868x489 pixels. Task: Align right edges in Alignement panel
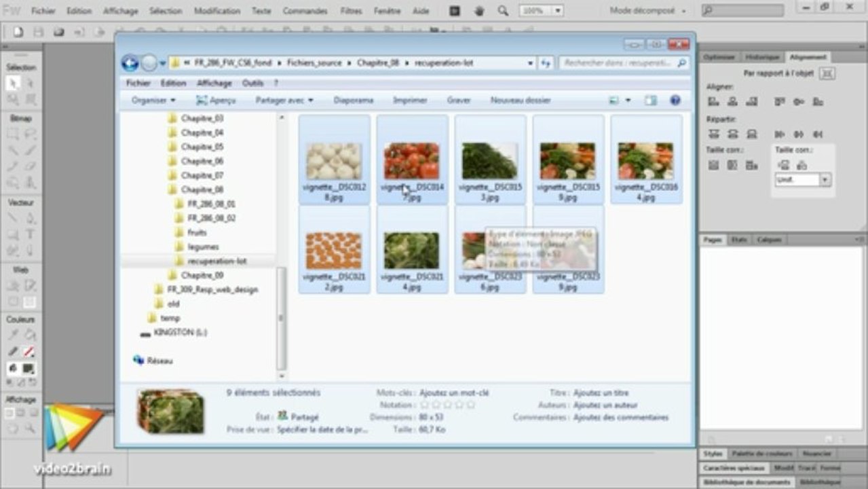(751, 101)
